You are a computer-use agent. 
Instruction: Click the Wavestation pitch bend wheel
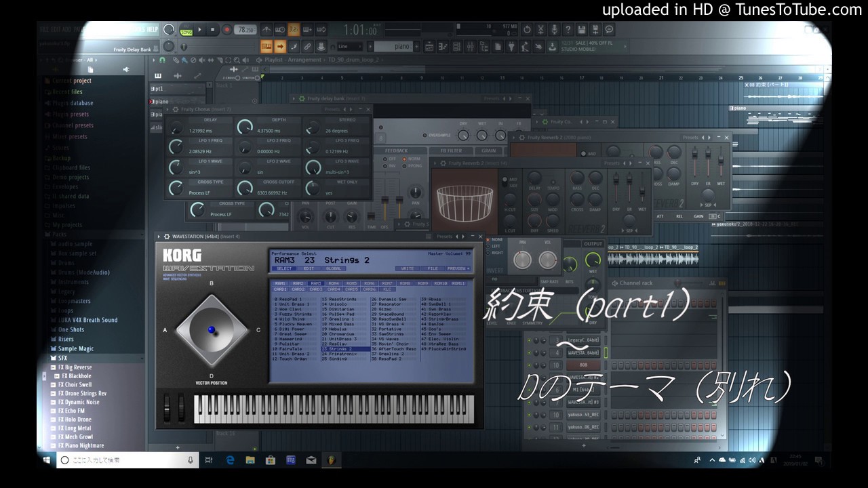tap(167, 408)
